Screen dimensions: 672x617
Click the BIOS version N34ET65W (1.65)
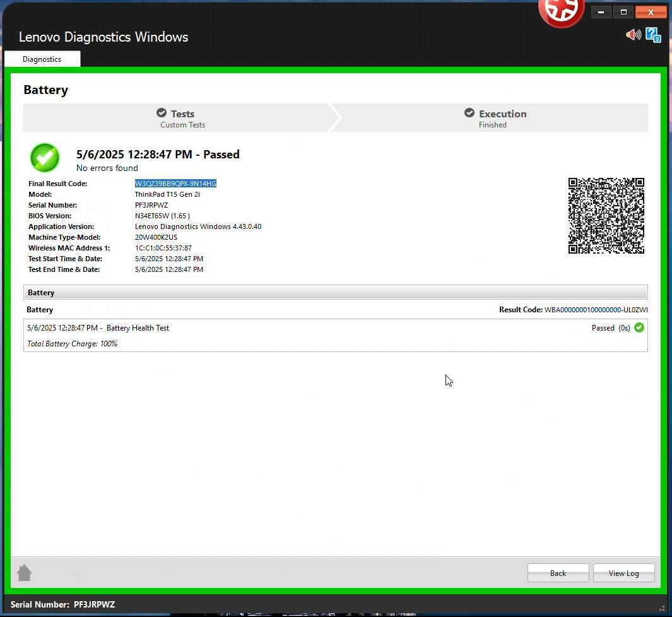[162, 216]
